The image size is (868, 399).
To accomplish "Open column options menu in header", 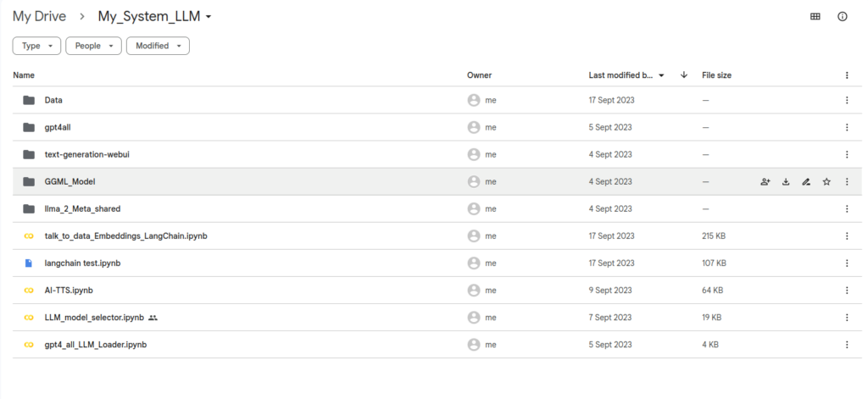I will [847, 75].
